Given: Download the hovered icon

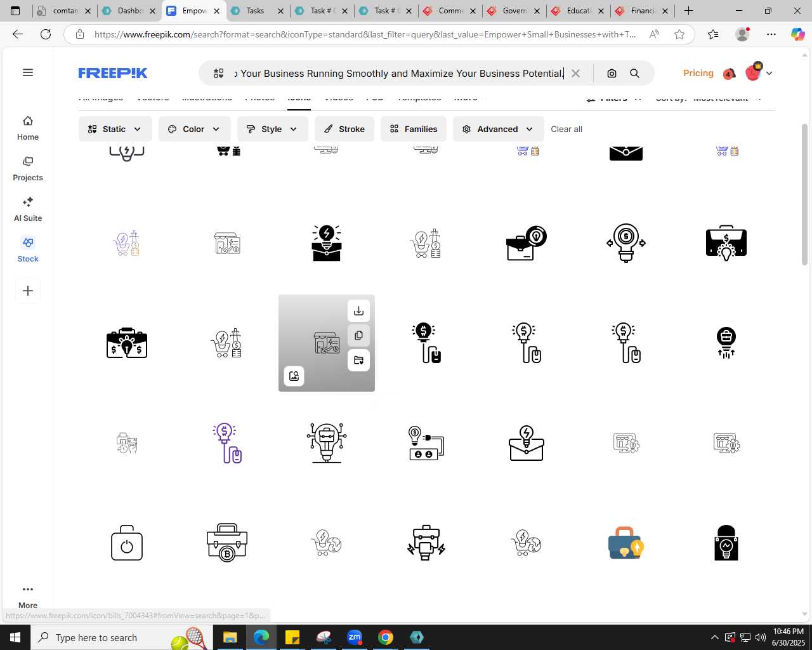Looking at the screenshot, I should click(358, 310).
